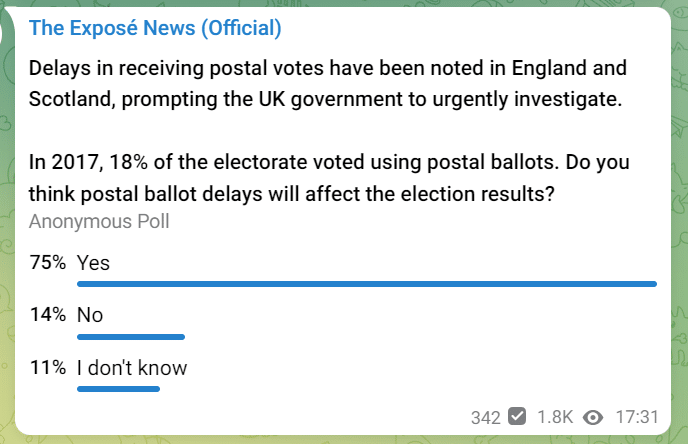Open The Exposé News (Official) channel name
688x444 pixels.
click(155, 28)
